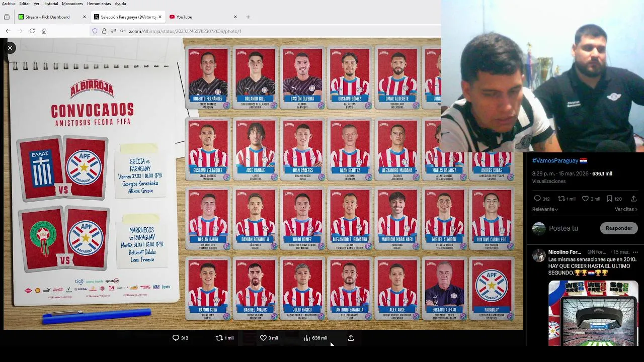Close the YouTube tab
Screen dimensions: 644x362
click(x=235, y=17)
